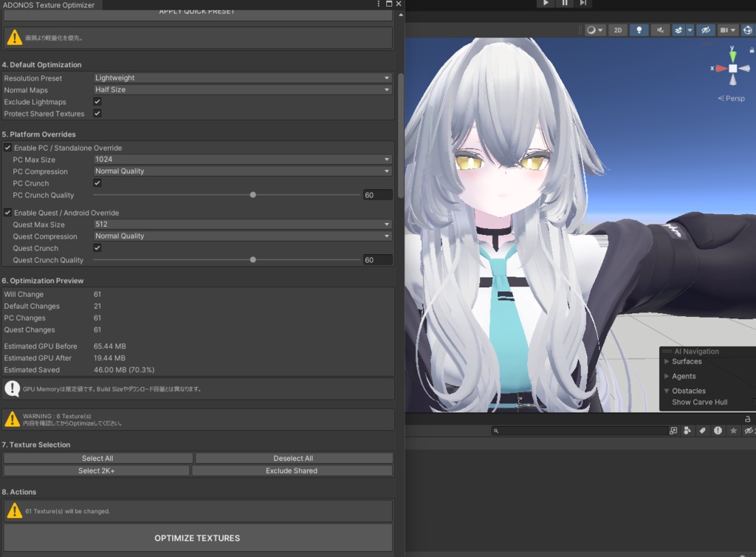The width and height of the screenshot is (756, 557).
Task: Click the Favorites star icon in Project
Action: pyautogui.click(x=733, y=431)
